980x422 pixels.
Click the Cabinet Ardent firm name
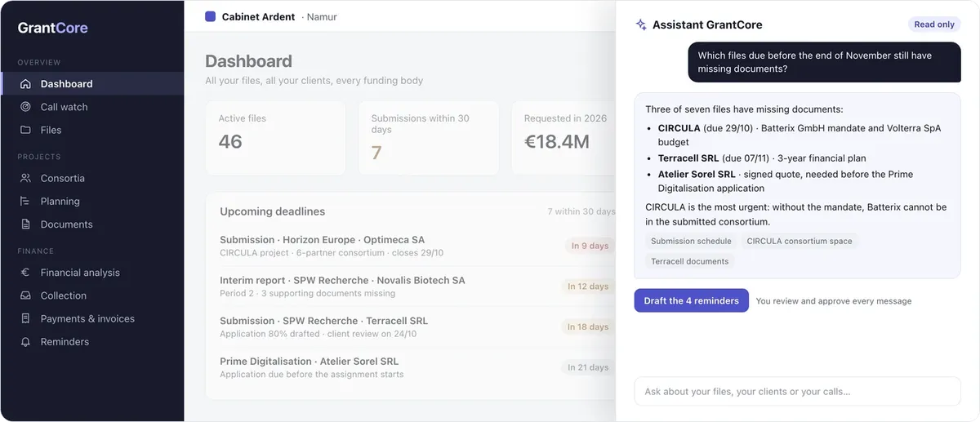(258, 16)
